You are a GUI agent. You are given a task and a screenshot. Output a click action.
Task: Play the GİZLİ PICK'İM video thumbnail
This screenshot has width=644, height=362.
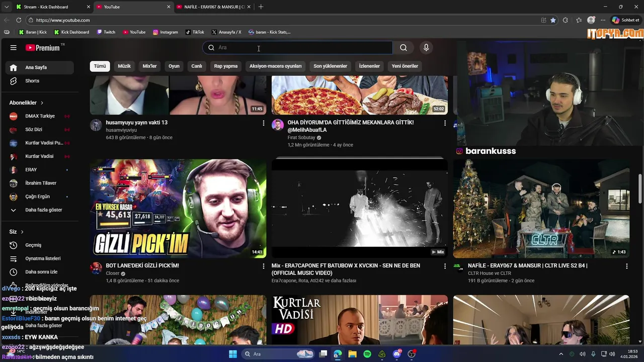point(178,209)
